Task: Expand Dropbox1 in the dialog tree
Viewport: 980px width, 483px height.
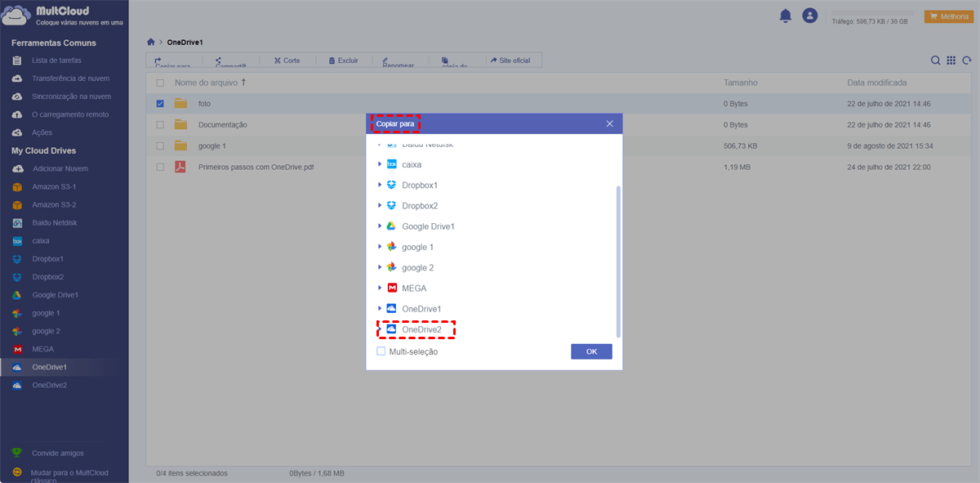Action: click(380, 185)
